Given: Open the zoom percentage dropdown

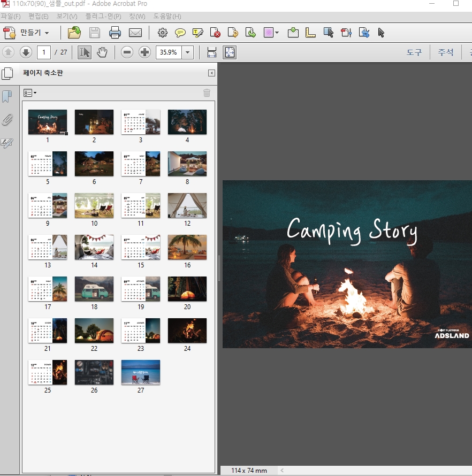Looking at the screenshot, I should point(188,52).
